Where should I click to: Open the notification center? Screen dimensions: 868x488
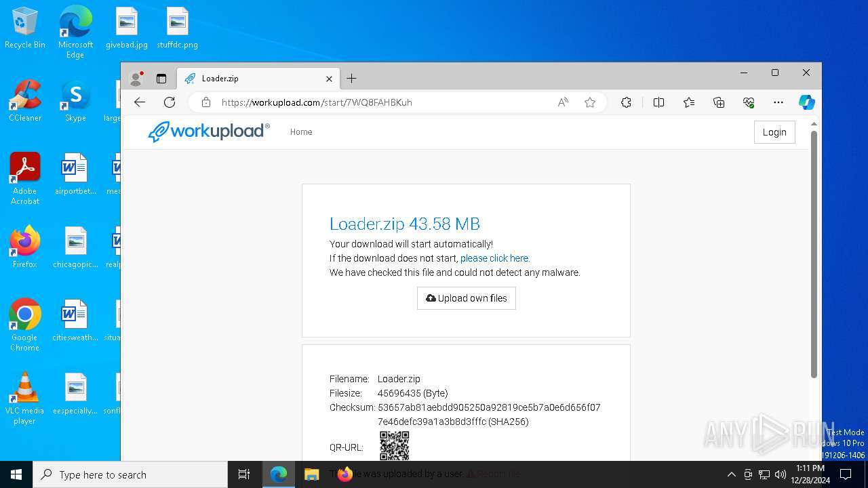[846, 474]
